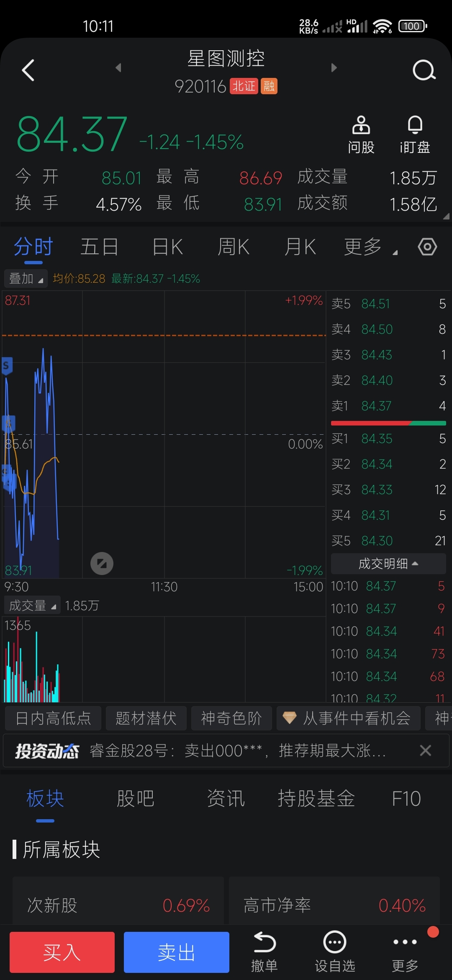Image resolution: width=452 pixels, height=980 pixels.
Task: Open the 叠加 overlay dropdown
Action: [x=26, y=279]
